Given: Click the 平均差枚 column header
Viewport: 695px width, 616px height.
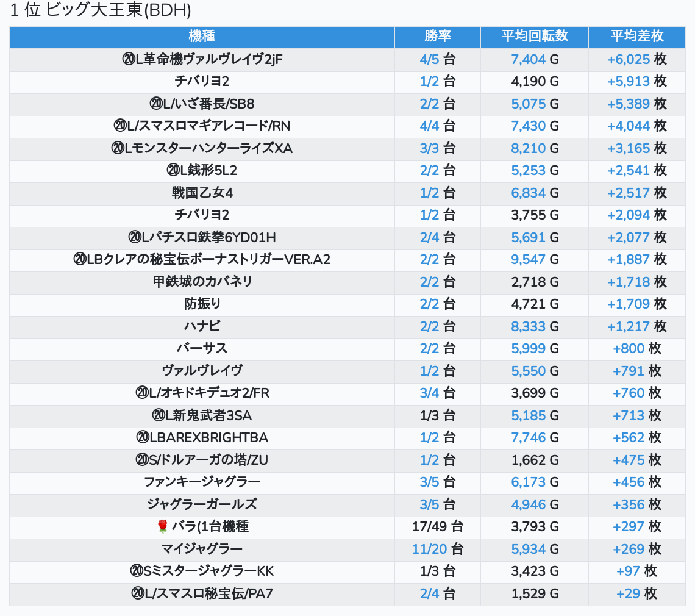Looking at the screenshot, I should pos(636,36).
